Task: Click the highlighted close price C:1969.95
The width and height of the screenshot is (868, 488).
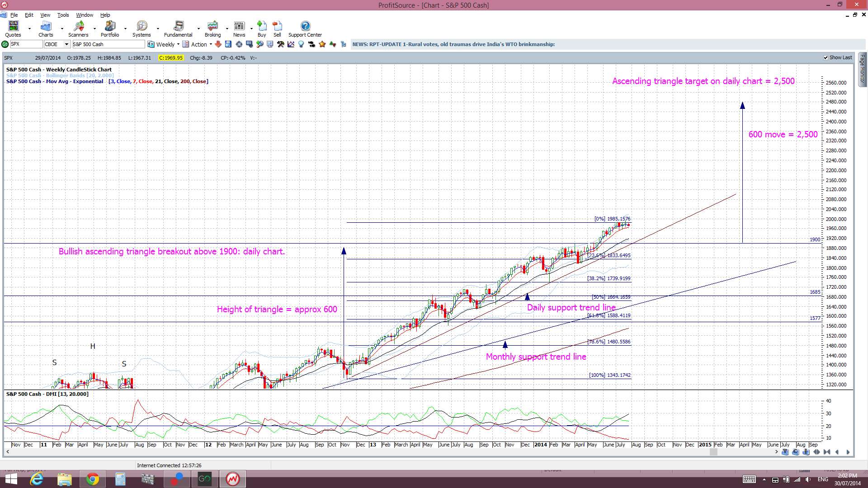Action: (171, 58)
